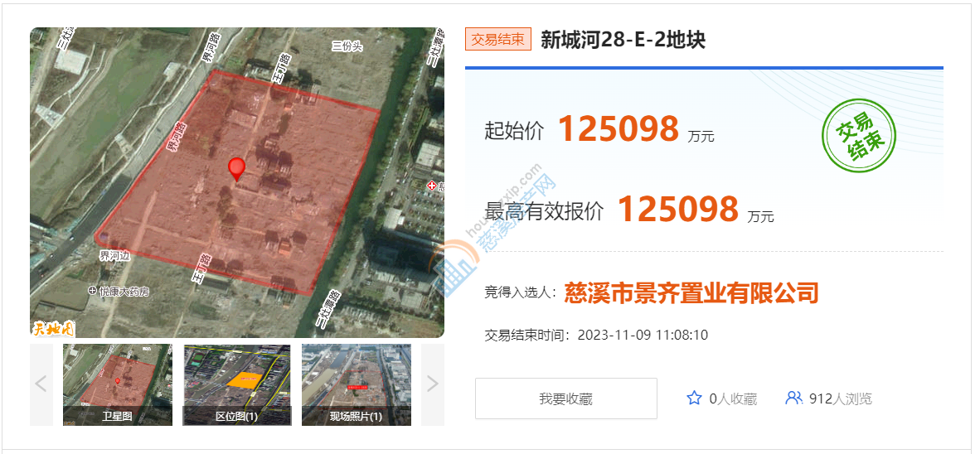Go to next thumbnails with right arrow

(x=433, y=384)
